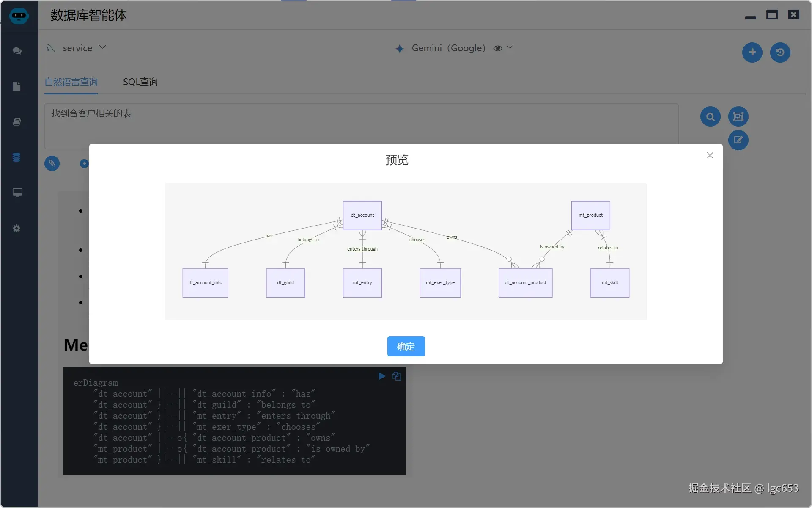Select the database sidebar icon

pos(17,157)
